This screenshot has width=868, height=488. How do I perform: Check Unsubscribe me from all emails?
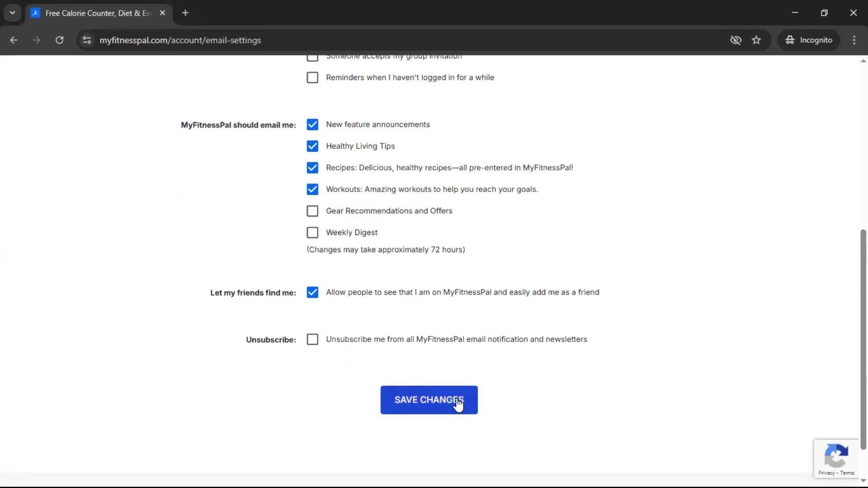point(312,339)
